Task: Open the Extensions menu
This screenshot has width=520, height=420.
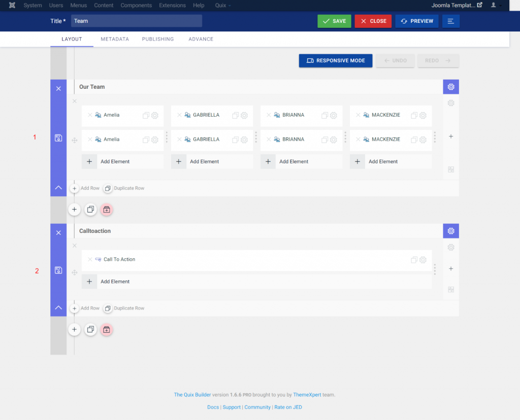Action: coord(172,5)
